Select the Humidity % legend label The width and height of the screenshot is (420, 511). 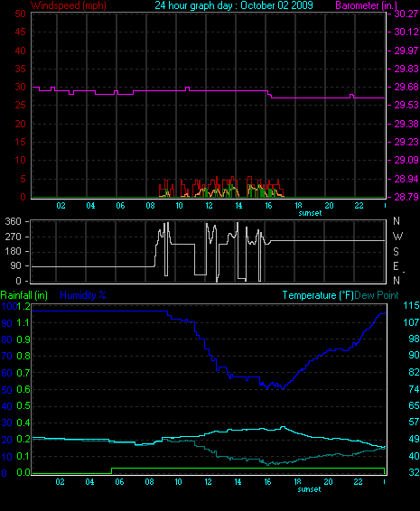(x=83, y=295)
